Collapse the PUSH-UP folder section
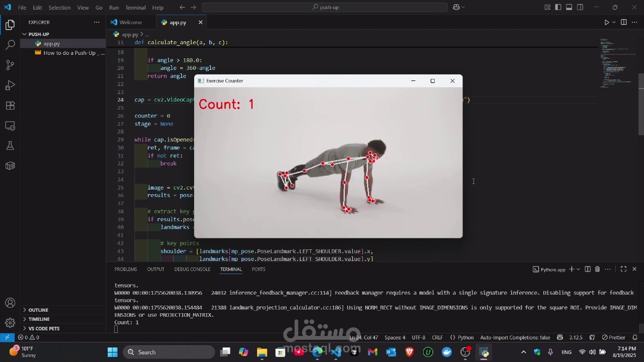644x362 pixels. (x=63, y=34)
